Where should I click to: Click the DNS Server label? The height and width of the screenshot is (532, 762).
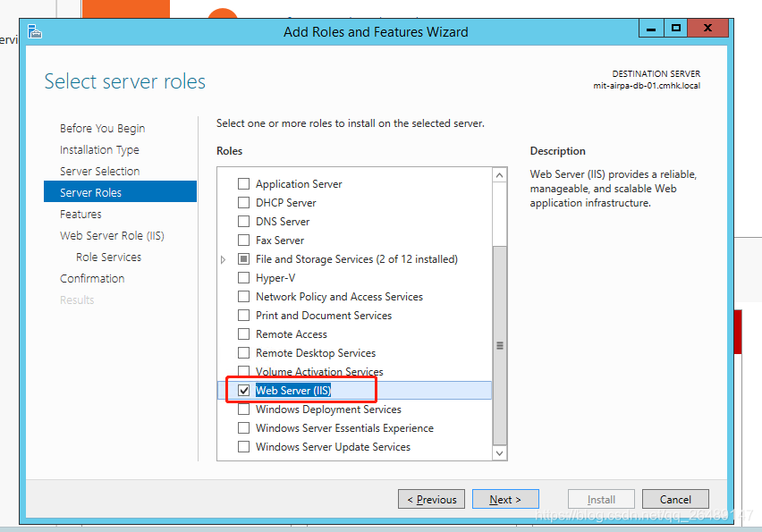283,222
